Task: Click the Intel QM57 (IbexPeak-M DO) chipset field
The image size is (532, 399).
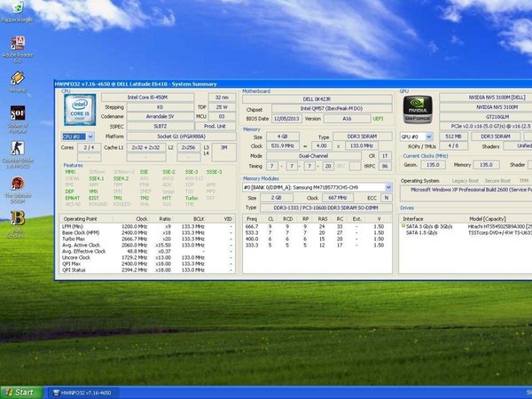Action: click(x=332, y=108)
